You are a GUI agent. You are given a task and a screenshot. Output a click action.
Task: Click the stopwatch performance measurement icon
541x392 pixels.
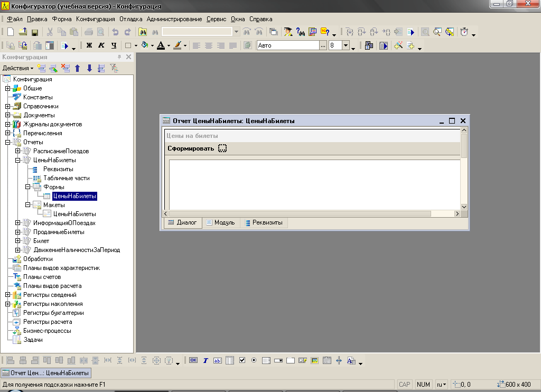tap(464, 32)
